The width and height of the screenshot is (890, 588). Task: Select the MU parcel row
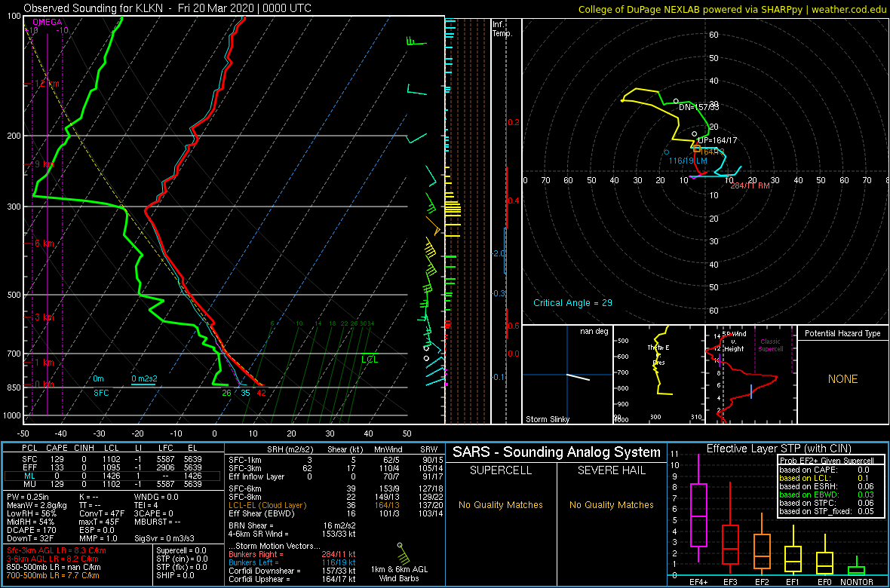click(x=112, y=485)
